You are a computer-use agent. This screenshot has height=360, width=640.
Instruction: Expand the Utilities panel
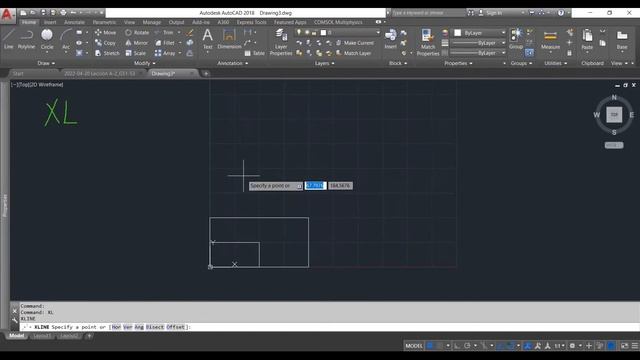(x=555, y=63)
